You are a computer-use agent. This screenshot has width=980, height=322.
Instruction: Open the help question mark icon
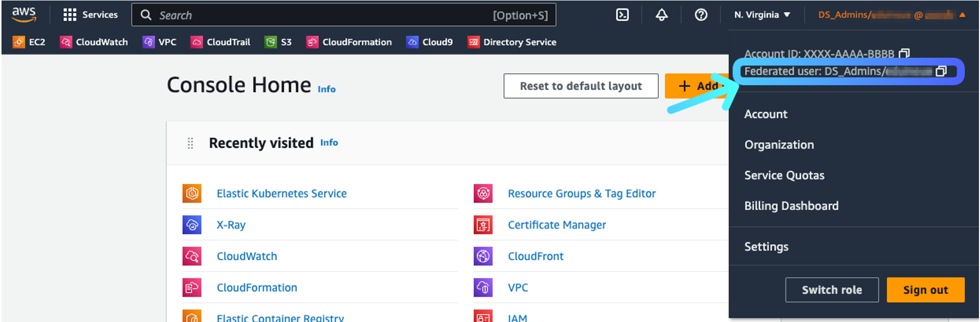click(701, 15)
